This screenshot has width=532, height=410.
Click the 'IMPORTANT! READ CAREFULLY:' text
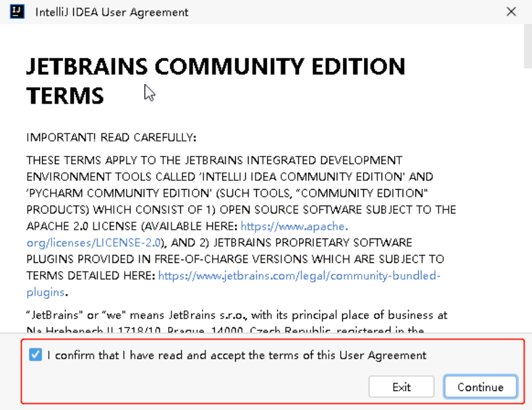[111, 138]
